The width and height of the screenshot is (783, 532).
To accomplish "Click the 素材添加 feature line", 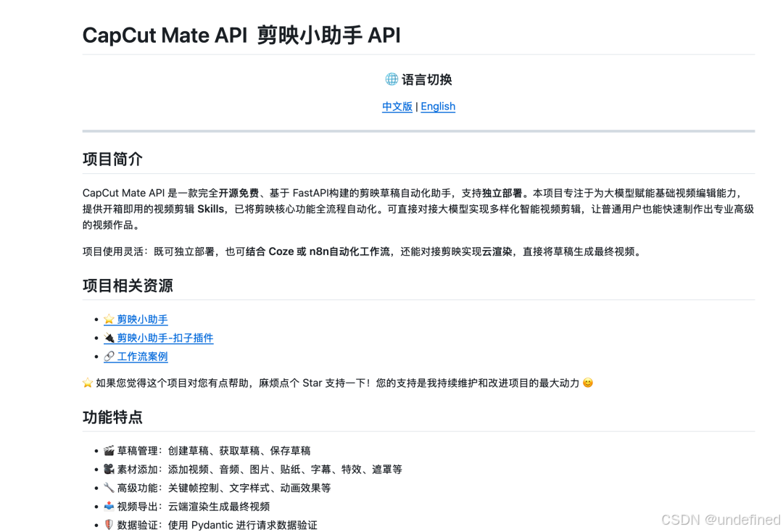I will point(253,469).
